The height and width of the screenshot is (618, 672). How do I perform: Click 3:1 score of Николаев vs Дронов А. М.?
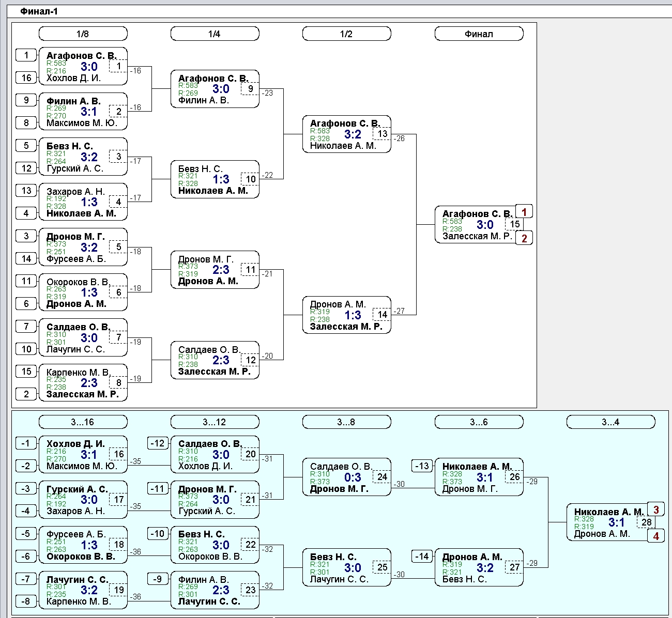617,522
